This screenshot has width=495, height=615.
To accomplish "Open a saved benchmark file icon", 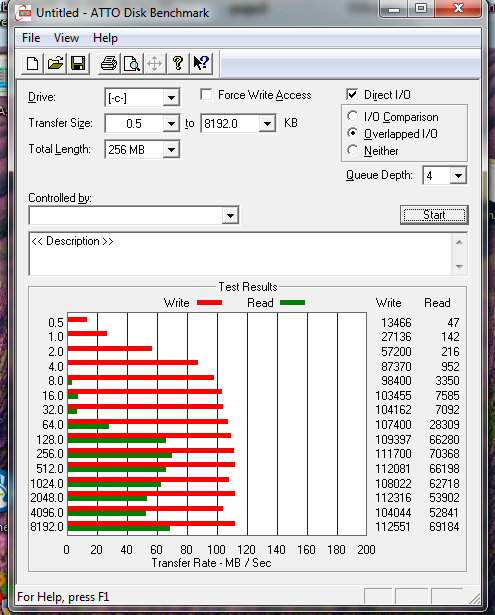I will (55, 64).
